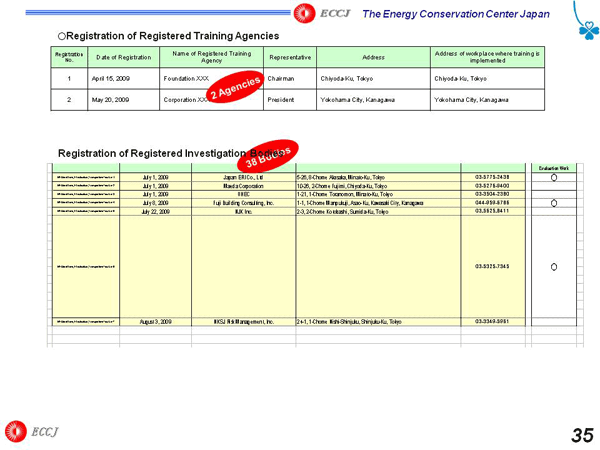Screen dimensions: 600x450
Task: Select the header text 'The Energy Conservation Center Japan'
Action: [x=456, y=14]
